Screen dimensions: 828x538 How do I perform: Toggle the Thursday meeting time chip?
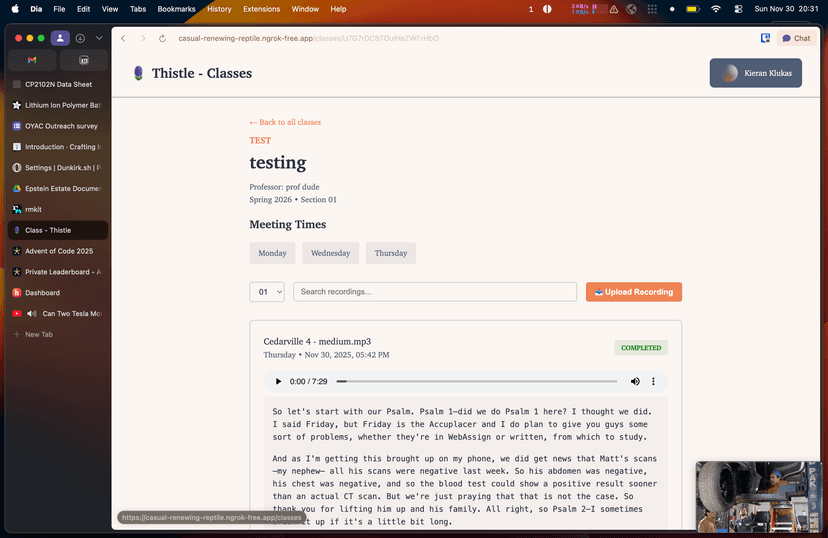390,253
